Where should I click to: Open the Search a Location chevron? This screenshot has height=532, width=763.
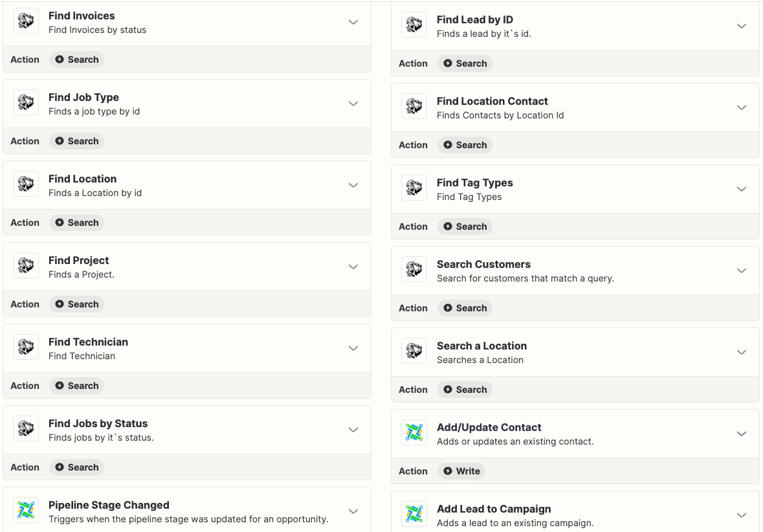coord(742,352)
